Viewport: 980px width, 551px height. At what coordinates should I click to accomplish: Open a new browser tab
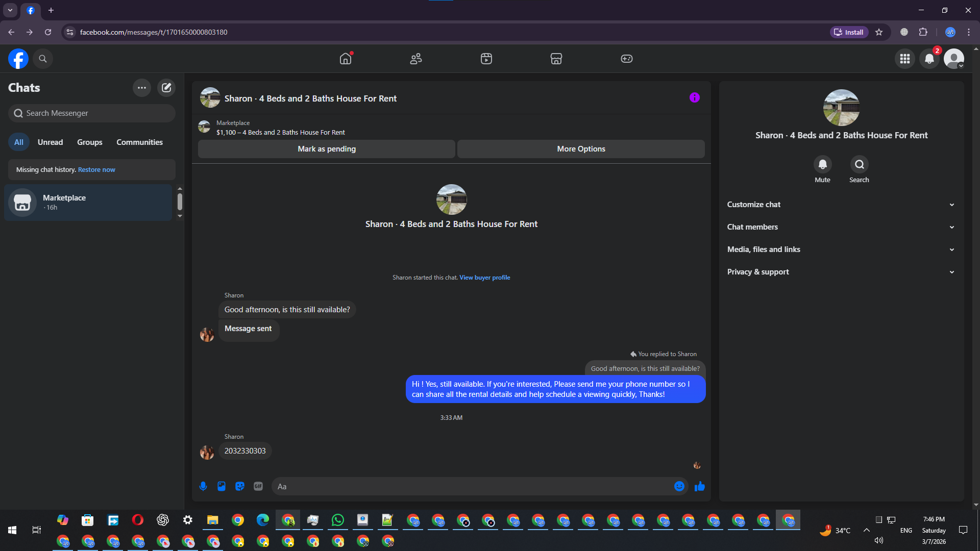click(51, 10)
